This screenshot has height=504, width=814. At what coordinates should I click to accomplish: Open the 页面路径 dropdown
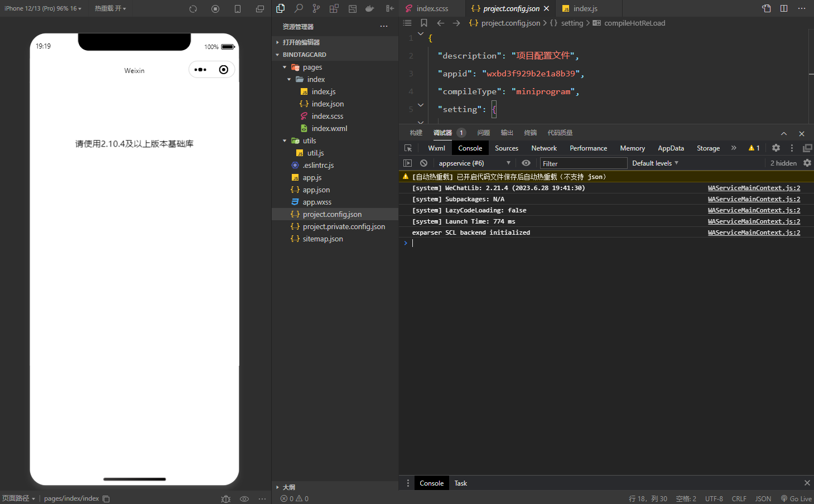point(18,498)
